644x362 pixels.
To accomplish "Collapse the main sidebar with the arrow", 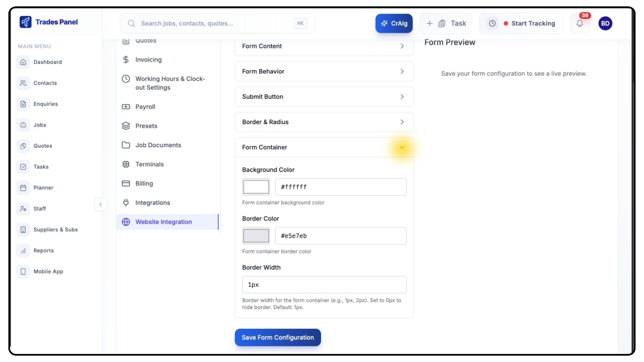I will (x=101, y=204).
